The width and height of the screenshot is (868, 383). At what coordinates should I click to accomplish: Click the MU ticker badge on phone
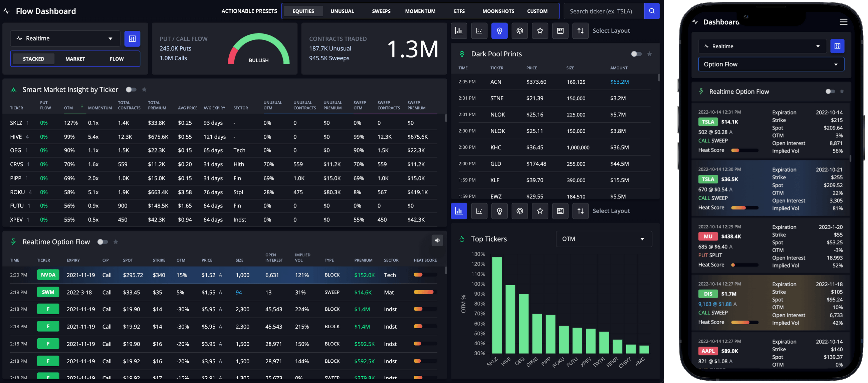click(708, 237)
